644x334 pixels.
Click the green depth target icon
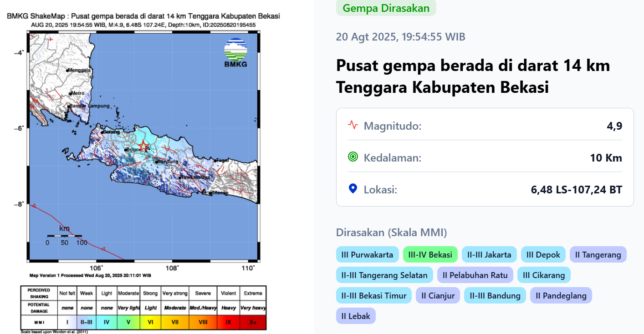pyautogui.click(x=353, y=157)
